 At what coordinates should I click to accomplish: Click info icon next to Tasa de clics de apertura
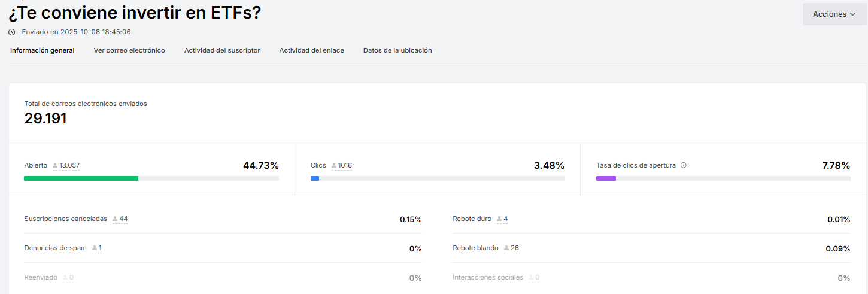(x=684, y=165)
